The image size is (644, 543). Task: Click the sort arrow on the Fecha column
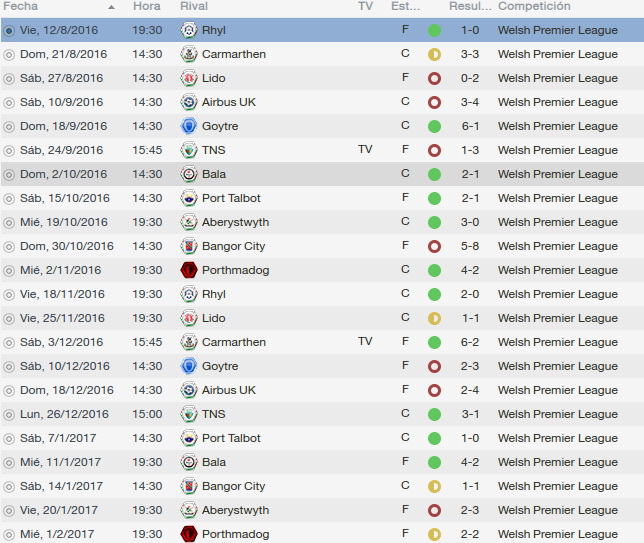111,7
